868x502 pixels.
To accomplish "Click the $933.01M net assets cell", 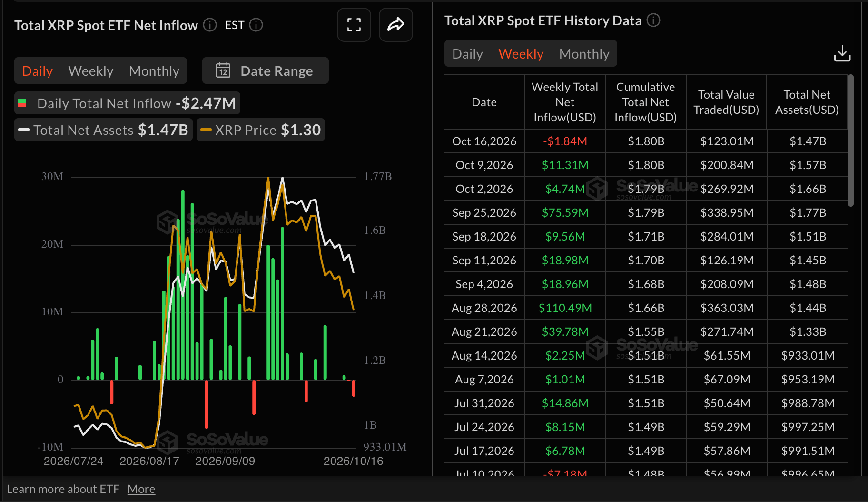I will (808, 355).
